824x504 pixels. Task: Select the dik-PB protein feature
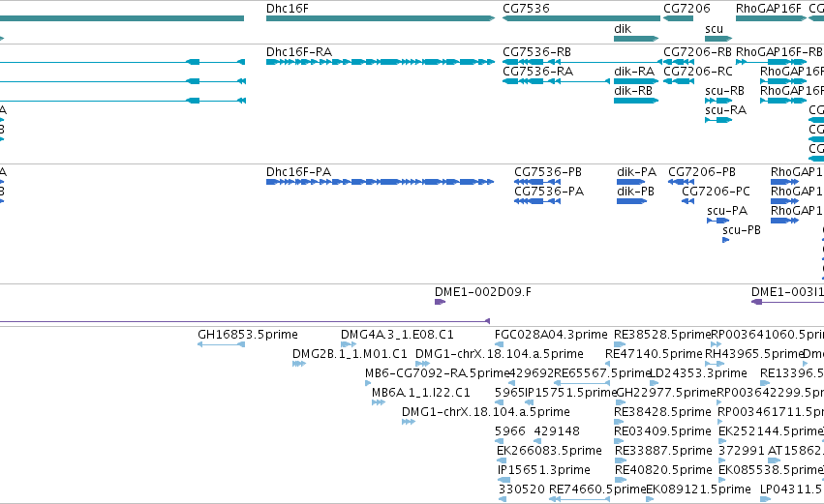pos(632,201)
